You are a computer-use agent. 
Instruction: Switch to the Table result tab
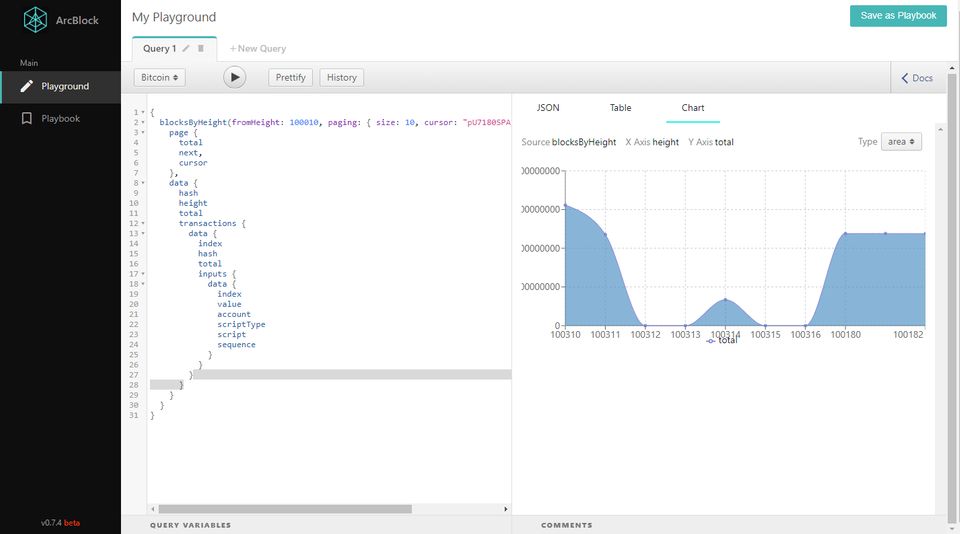pyautogui.click(x=620, y=108)
